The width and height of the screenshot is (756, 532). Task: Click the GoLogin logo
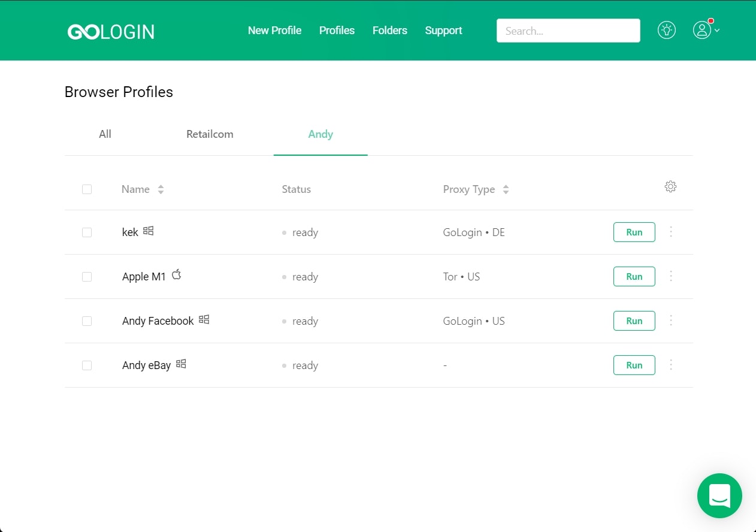111,31
